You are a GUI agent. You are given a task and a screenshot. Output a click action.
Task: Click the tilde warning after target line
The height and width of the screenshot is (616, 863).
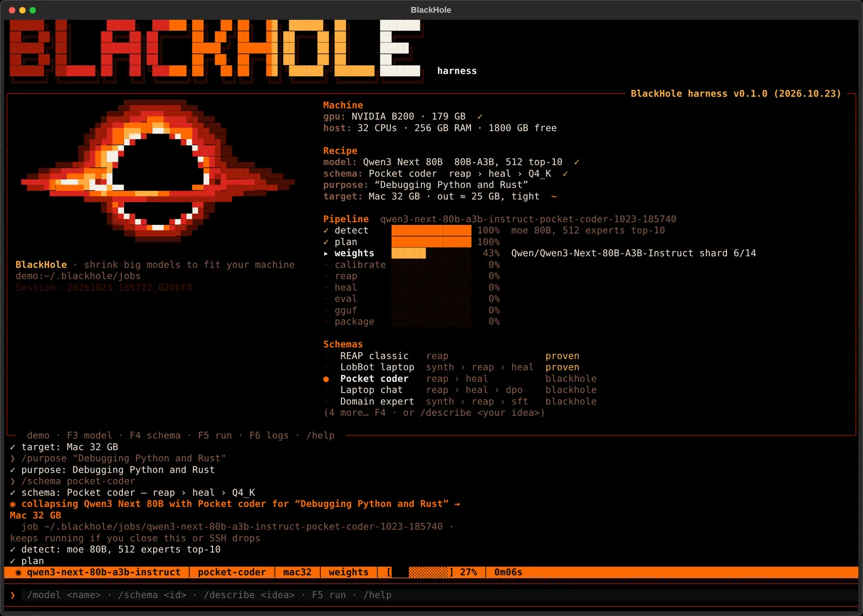[553, 197]
